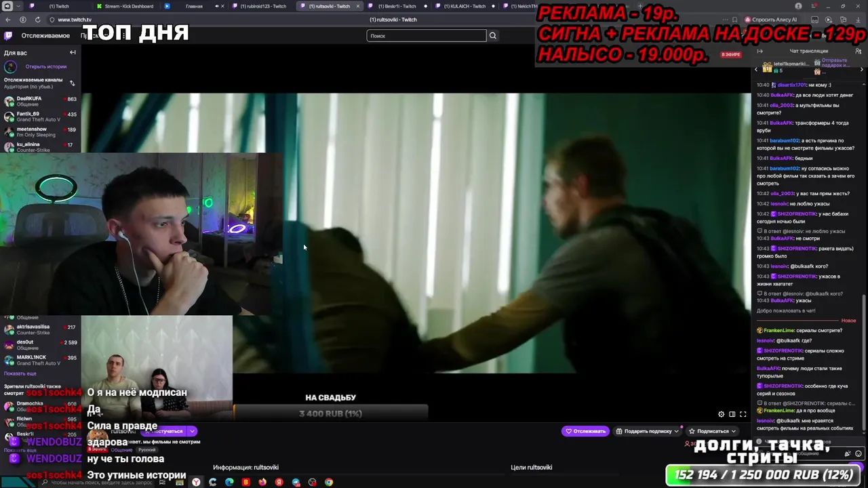Open Telegram from the taskbar
This screenshot has width=868, height=488.
(x=296, y=482)
